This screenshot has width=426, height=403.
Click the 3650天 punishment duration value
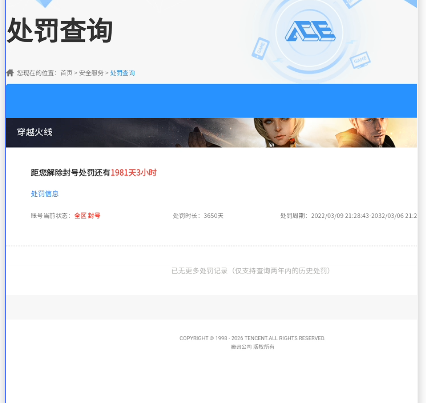213,216
